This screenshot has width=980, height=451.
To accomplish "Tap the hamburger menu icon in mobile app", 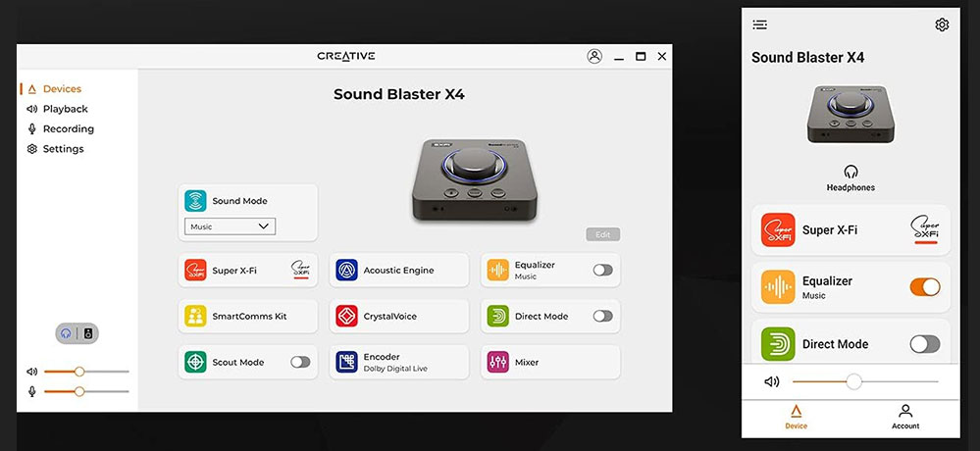I will 760,25.
